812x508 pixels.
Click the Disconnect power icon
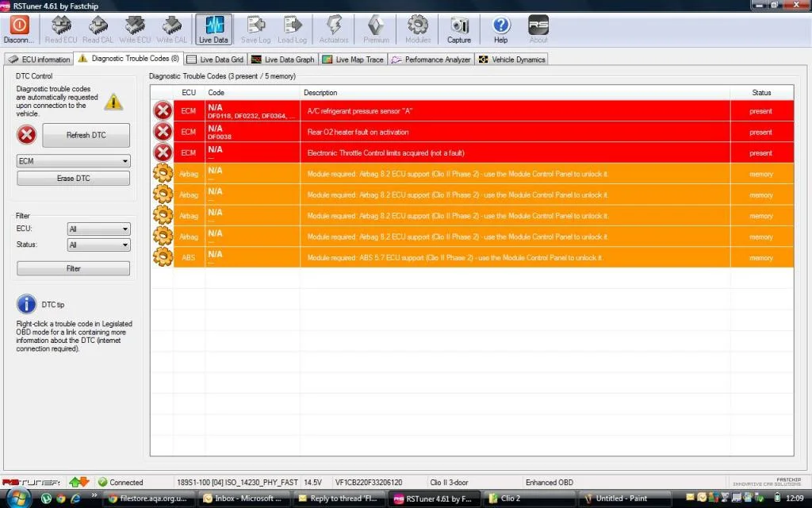(20, 25)
